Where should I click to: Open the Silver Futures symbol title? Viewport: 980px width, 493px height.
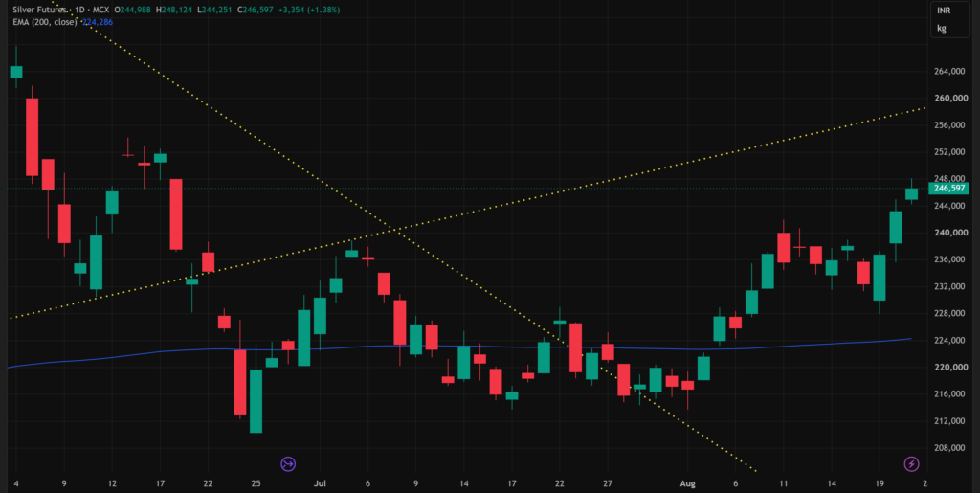coord(38,10)
